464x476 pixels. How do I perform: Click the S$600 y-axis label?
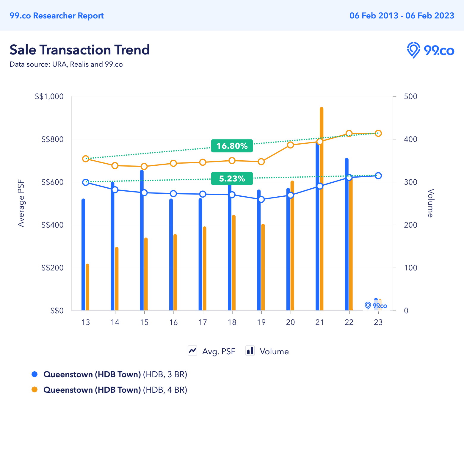coord(53,182)
